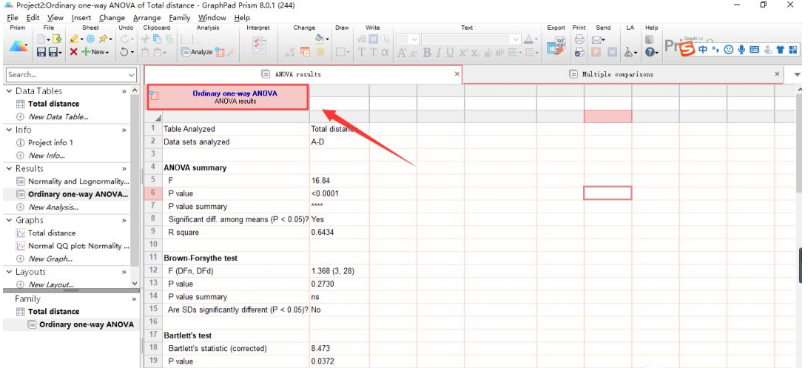Open the View menu
The height and width of the screenshot is (368, 808).
click(x=55, y=18)
